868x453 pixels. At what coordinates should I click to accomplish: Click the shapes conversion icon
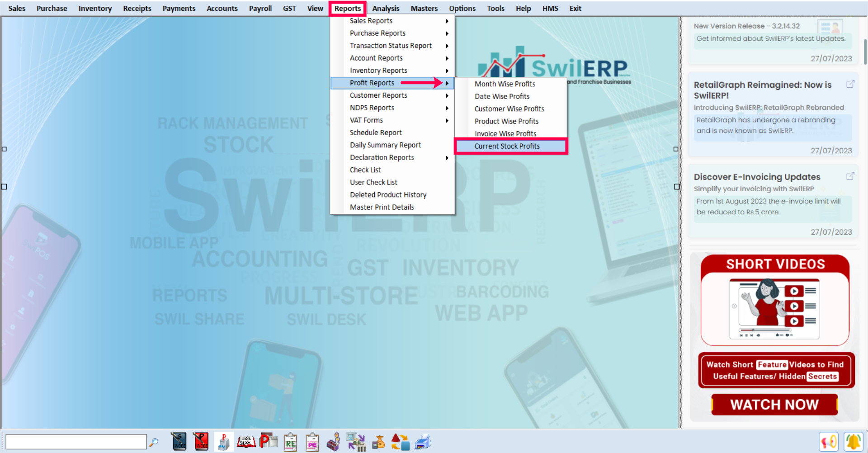(401, 442)
